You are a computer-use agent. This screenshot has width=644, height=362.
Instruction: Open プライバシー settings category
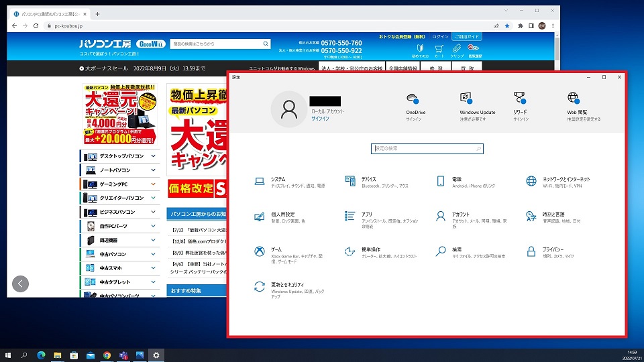coord(550,252)
